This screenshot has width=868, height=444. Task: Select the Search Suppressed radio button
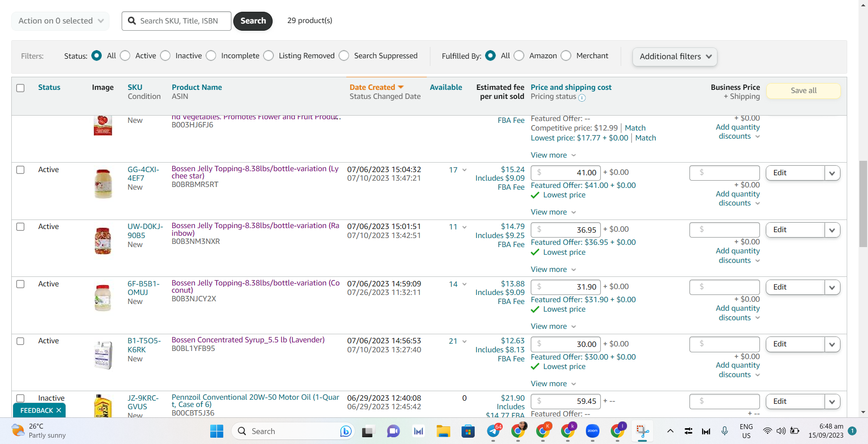(344, 56)
